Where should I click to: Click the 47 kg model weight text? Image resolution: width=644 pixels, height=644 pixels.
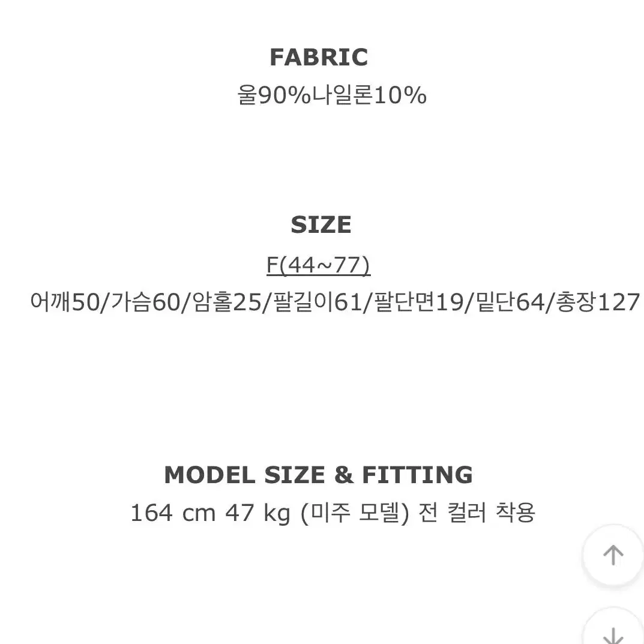coord(258,513)
